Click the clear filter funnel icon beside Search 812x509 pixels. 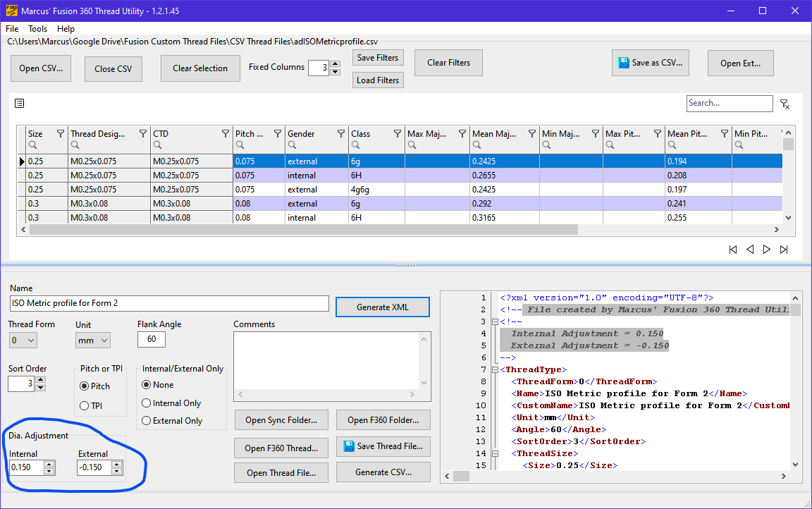tap(785, 104)
